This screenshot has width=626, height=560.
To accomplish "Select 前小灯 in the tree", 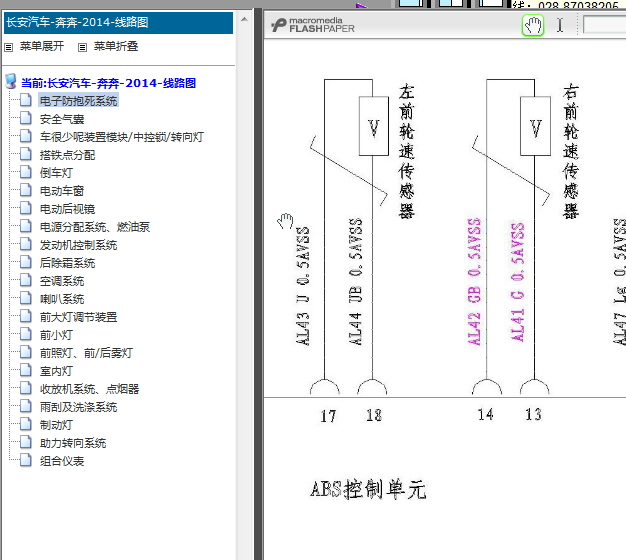I will pyautogui.click(x=56, y=335).
